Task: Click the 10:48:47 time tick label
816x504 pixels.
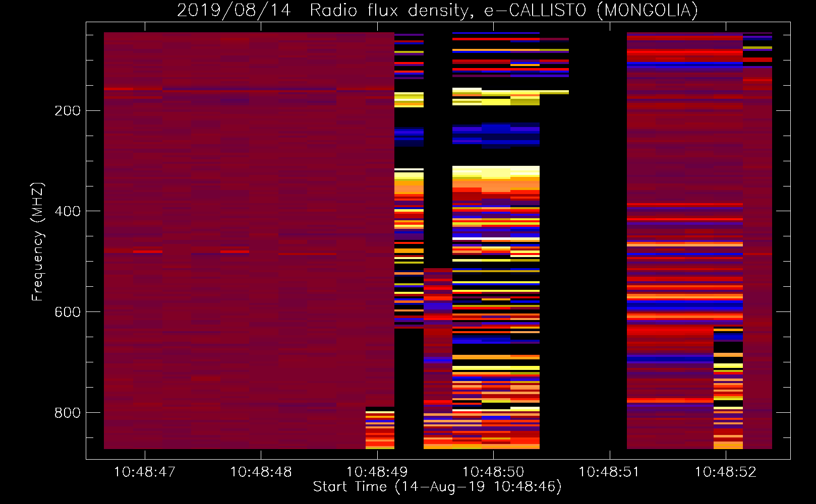Action: (145, 472)
